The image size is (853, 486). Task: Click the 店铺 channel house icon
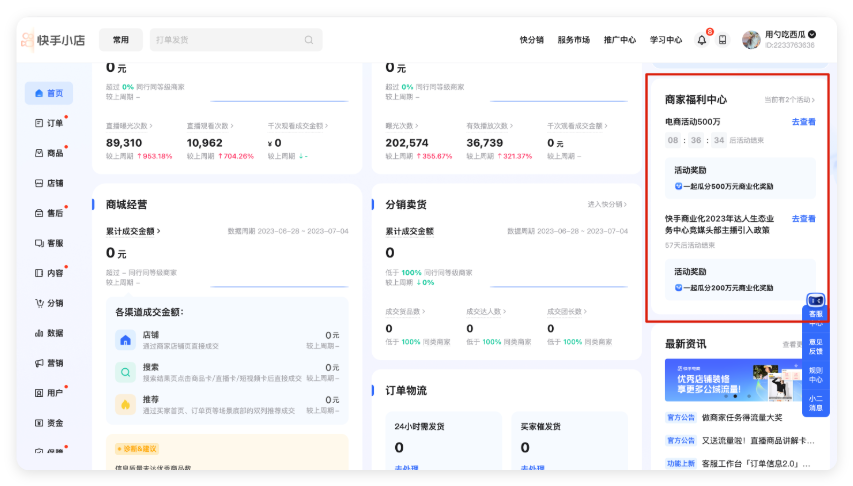click(x=125, y=340)
